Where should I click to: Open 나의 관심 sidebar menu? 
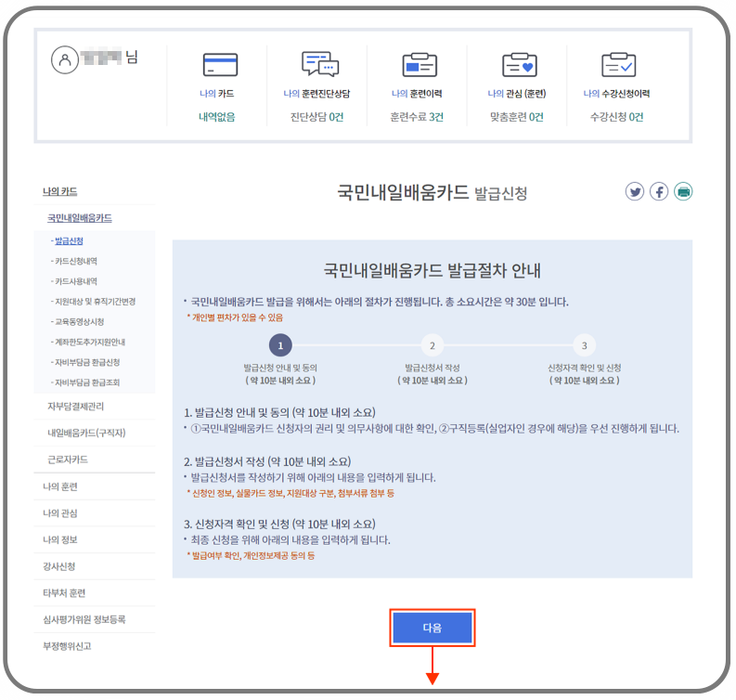point(60,513)
